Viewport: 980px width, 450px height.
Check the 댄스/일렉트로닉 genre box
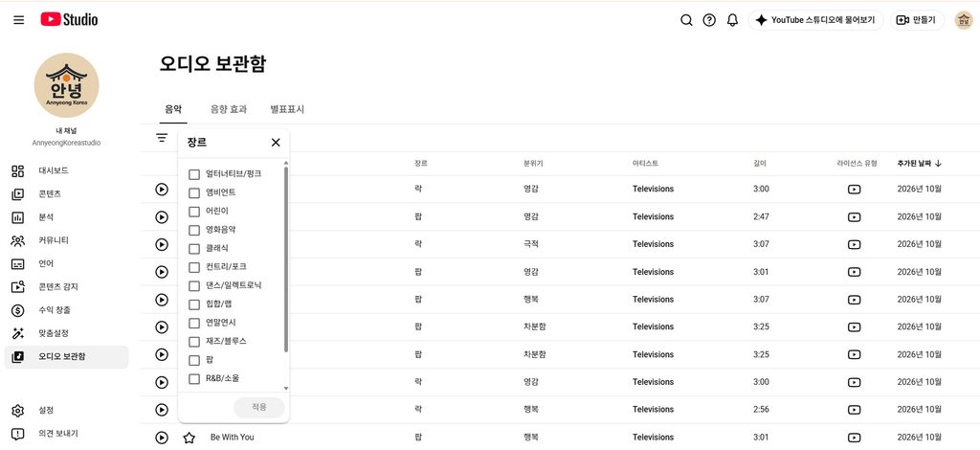click(x=194, y=285)
